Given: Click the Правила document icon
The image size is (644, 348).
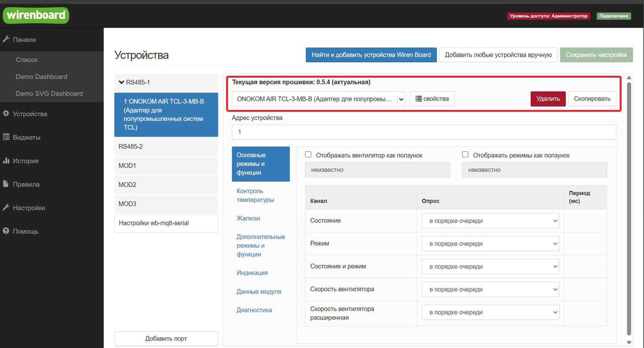Looking at the screenshot, I should point(6,184).
